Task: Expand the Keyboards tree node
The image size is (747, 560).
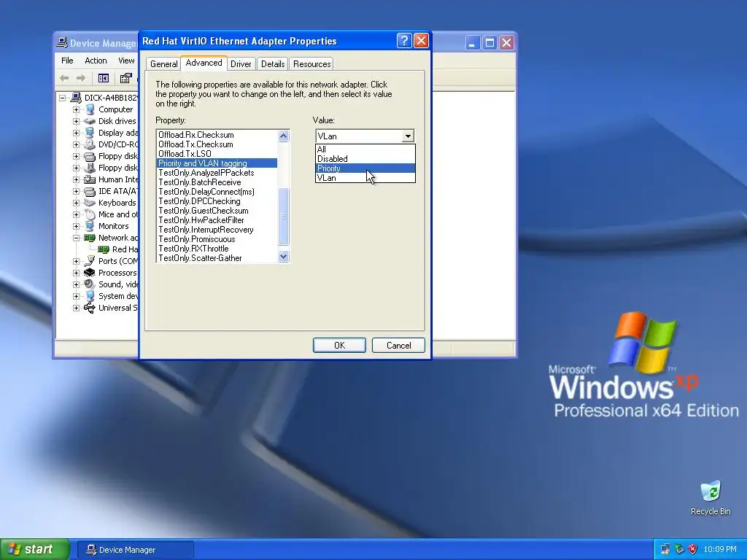Action: click(x=76, y=203)
